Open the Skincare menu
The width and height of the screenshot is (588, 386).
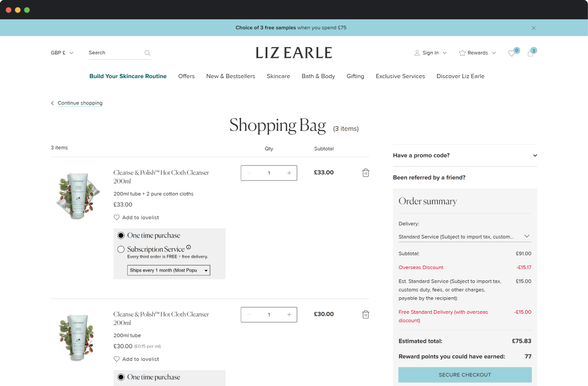(278, 76)
